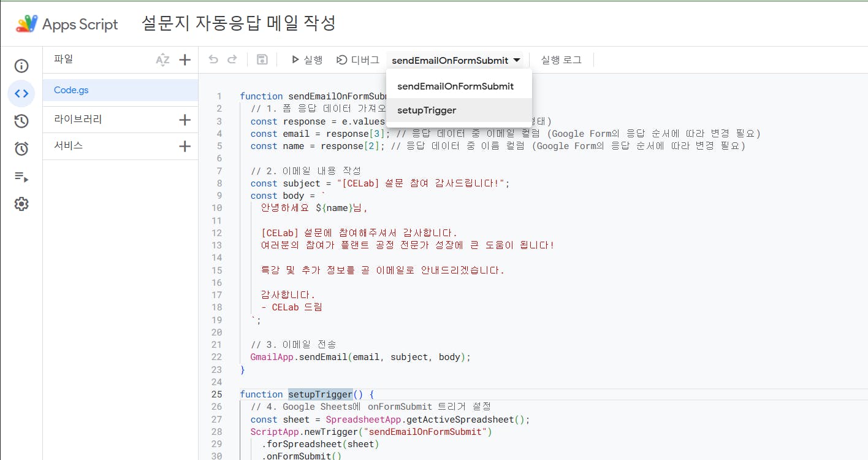Choose sendEmailOnFormSubmit from the function list
This screenshot has width=868, height=460.
[459, 86]
